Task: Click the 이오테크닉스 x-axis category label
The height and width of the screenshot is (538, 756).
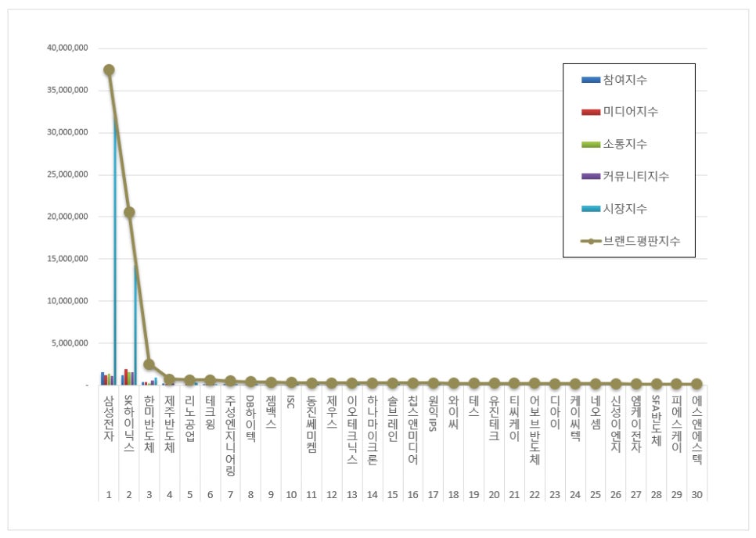Action: [352, 430]
